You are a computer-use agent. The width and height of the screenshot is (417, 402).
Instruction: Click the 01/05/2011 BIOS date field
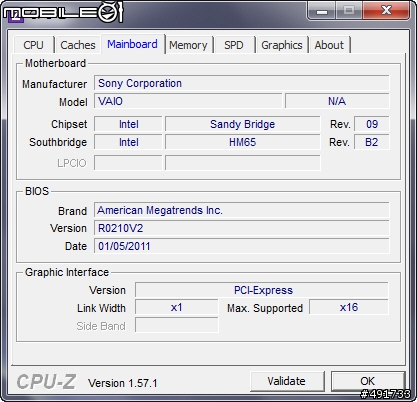coord(242,246)
